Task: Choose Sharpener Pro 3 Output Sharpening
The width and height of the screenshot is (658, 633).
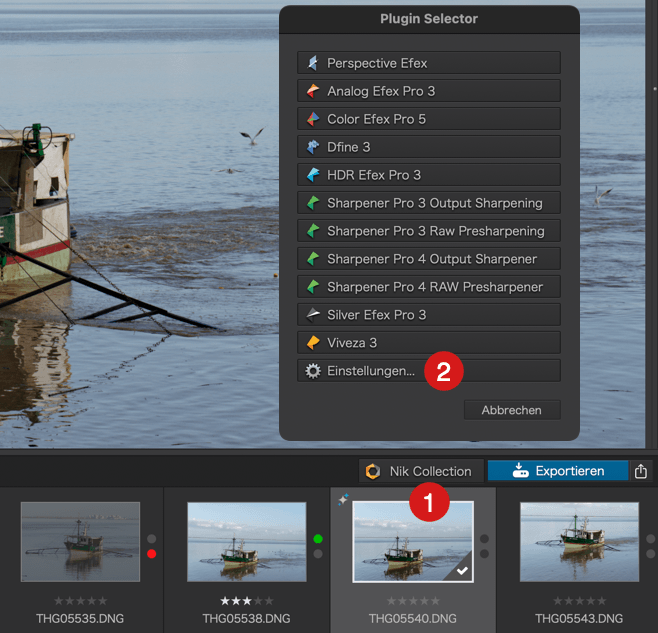Action: coord(429,203)
